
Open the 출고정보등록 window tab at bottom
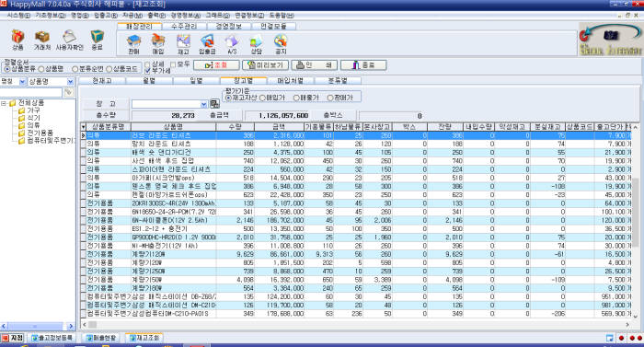click(52, 338)
